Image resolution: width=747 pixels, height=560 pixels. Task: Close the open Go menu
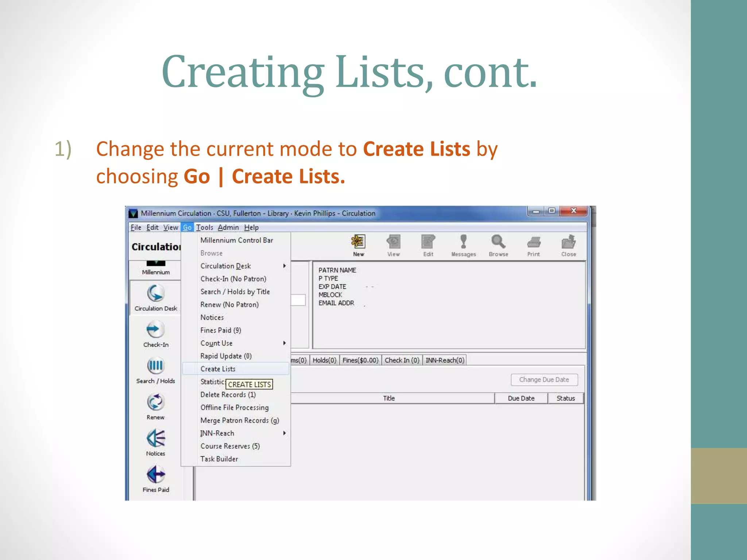[x=187, y=227]
